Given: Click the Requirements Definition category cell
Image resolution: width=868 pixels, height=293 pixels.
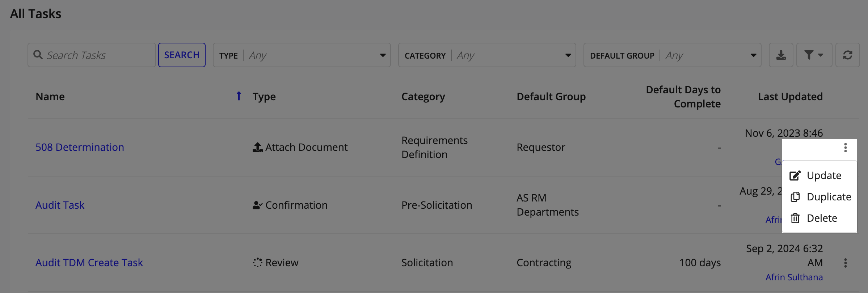Looking at the screenshot, I should click(434, 147).
